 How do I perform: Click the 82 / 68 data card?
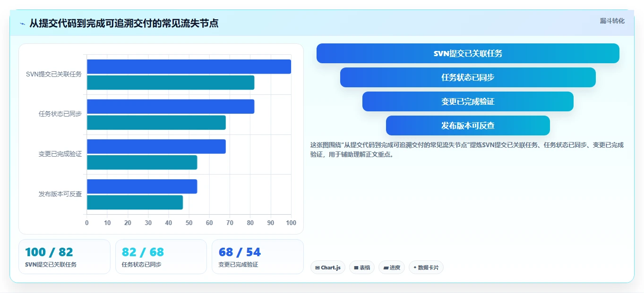pos(161,257)
